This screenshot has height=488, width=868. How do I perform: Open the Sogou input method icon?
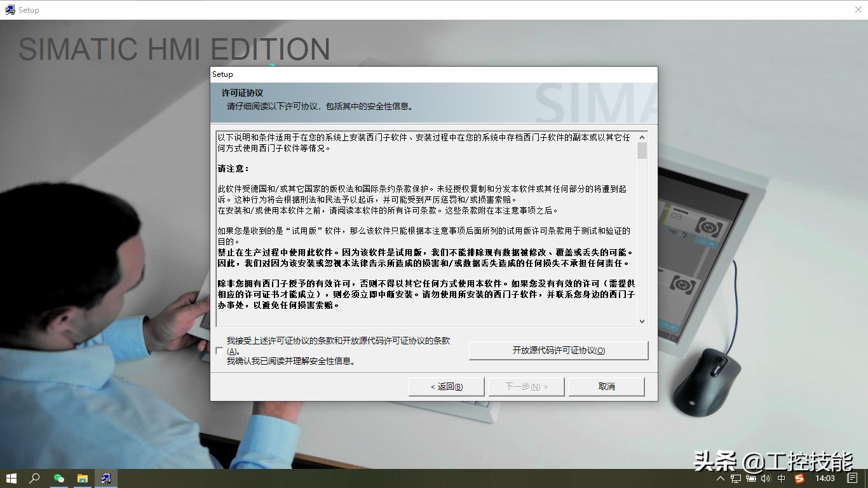pyautogui.click(x=799, y=478)
